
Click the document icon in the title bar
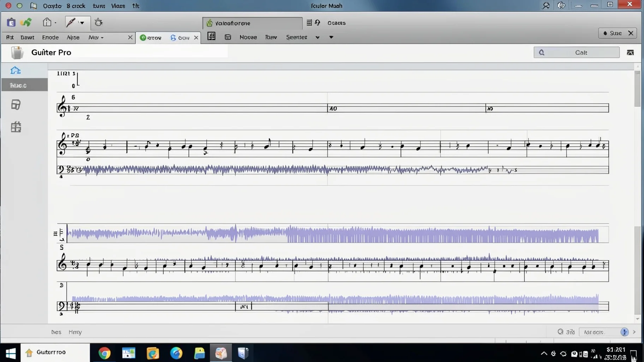point(33,6)
